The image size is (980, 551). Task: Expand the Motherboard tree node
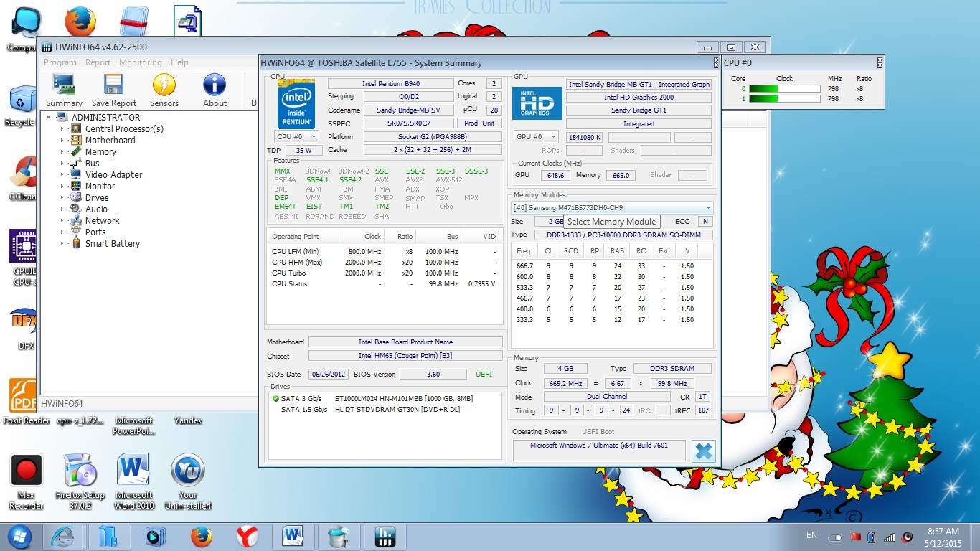(x=62, y=141)
